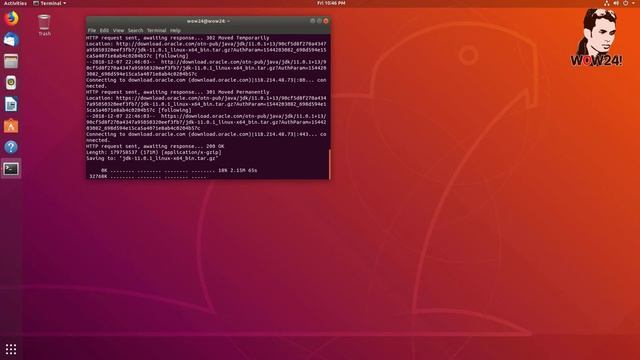Click the network status icon in top bar
This screenshot has width=640, height=360.
tap(607, 3)
